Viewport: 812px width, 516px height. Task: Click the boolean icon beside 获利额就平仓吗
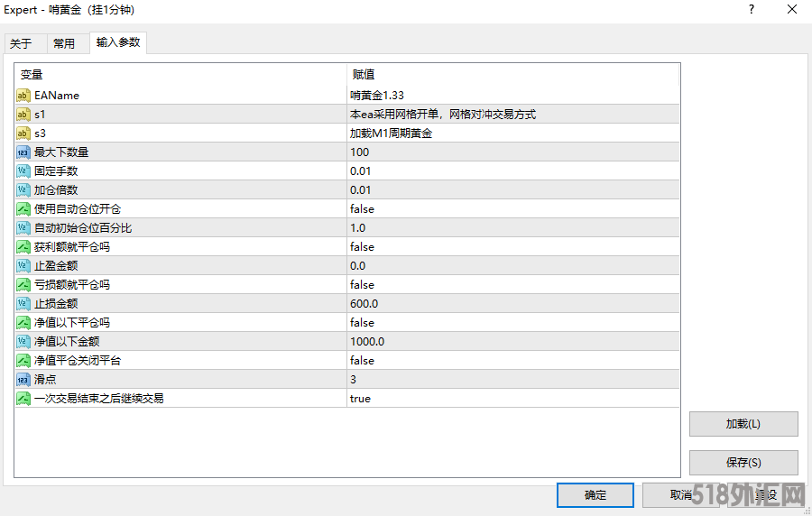click(23, 247)
